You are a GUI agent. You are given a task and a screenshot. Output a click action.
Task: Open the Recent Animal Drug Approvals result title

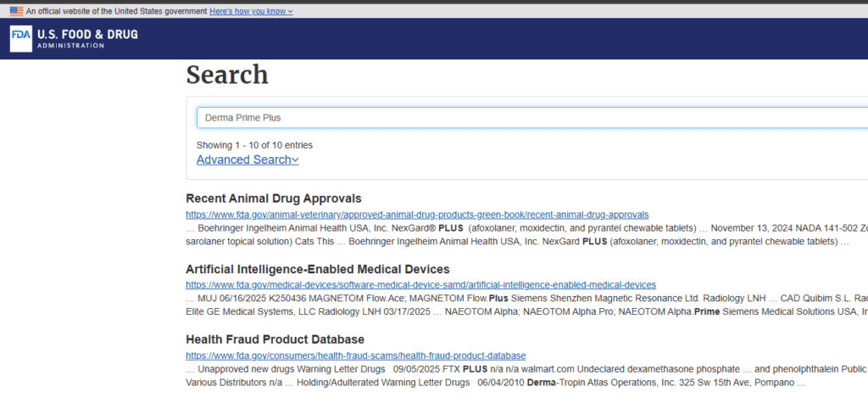(x=274, y=199)
